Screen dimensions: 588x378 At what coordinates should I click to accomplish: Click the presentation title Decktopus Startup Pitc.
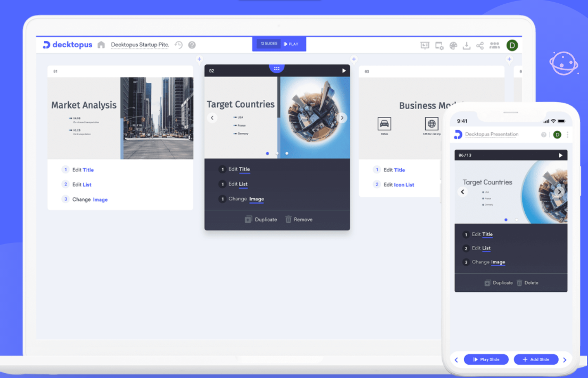(x=140, y=45)
